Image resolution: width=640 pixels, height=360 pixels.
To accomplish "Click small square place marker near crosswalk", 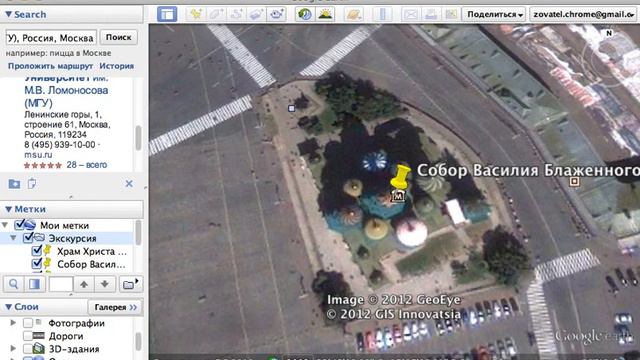I will [x=291, y=108].
